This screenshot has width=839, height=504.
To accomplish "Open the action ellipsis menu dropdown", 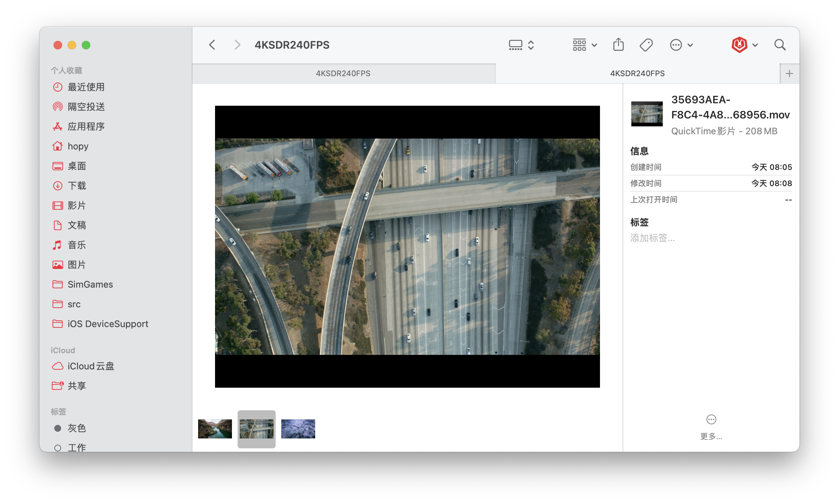I will pos(681,45).
